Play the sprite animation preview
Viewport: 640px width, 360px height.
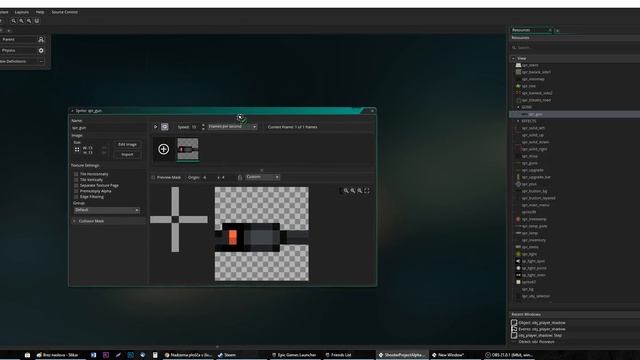(x=156, y=127)
